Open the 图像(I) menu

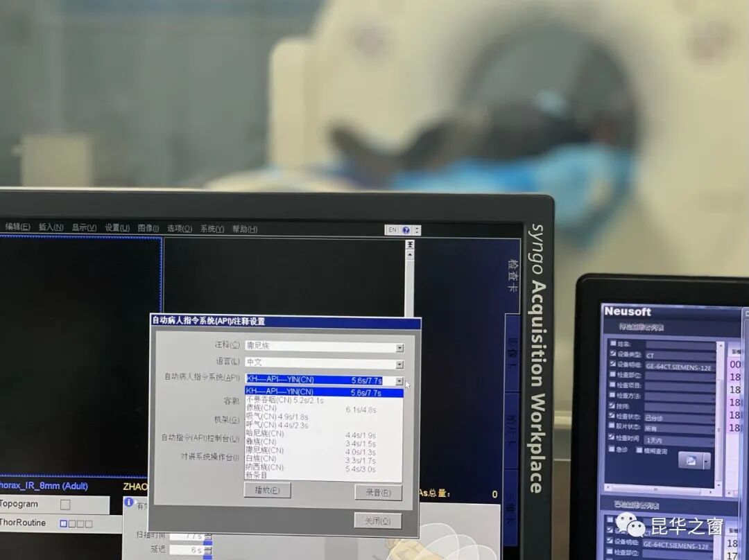(x=148, y=228)
